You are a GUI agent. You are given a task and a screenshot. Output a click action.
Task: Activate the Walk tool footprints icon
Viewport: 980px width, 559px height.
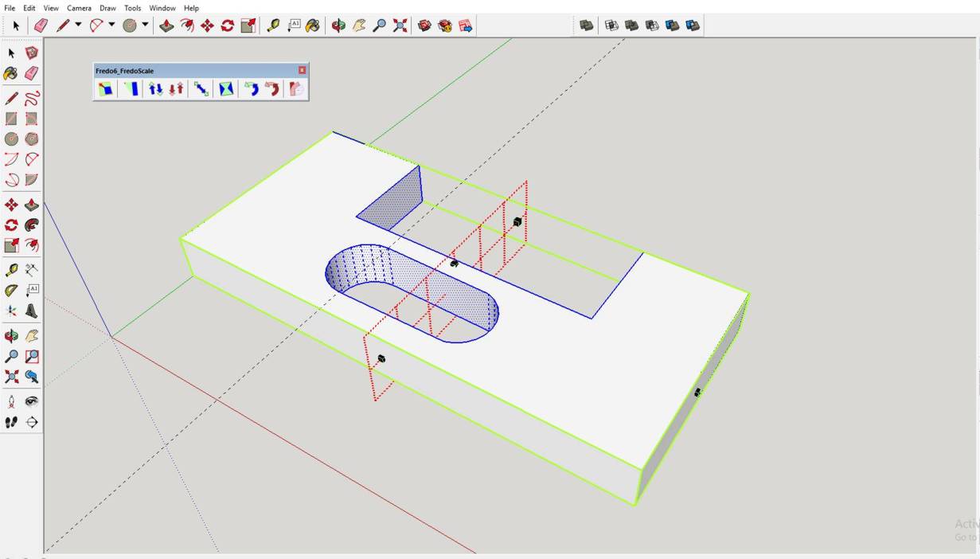tap(11, 422)
